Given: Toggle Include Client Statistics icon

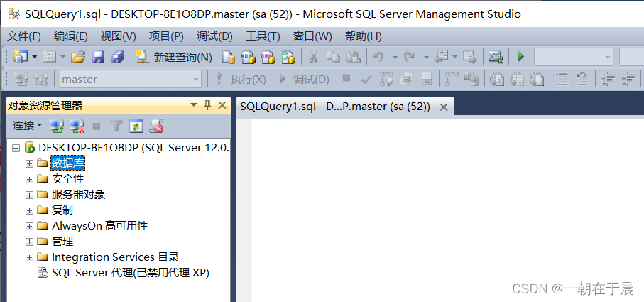Looking at the screenshot, I should 472,79.
